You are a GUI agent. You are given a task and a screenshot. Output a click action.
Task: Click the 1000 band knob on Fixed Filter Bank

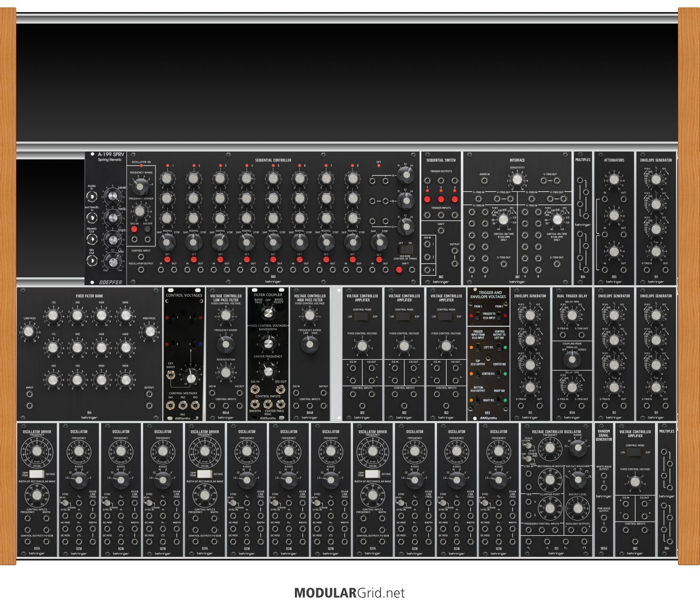coord(101,316)
